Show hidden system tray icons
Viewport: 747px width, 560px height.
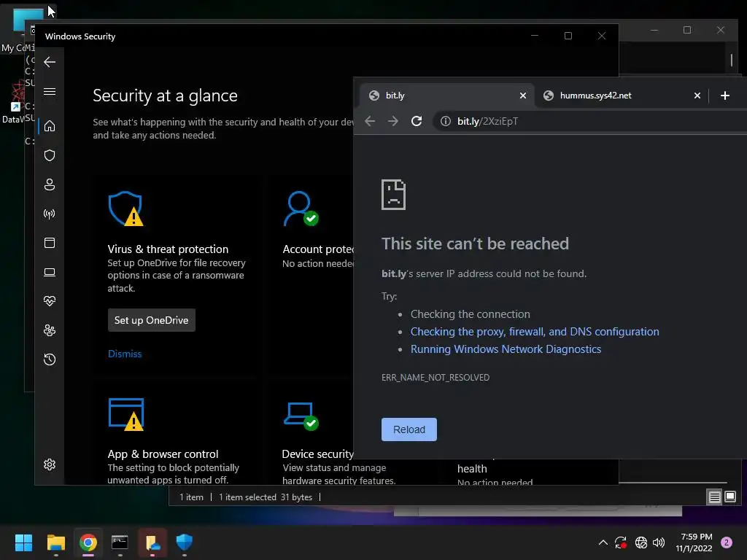click(x=603, y=542)
